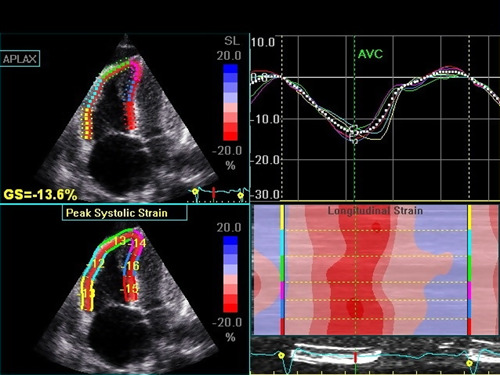Click yellow ECG marker at bottom strip right
The image size is (500, 375).
pyautogui.click(x=469, y=363)
